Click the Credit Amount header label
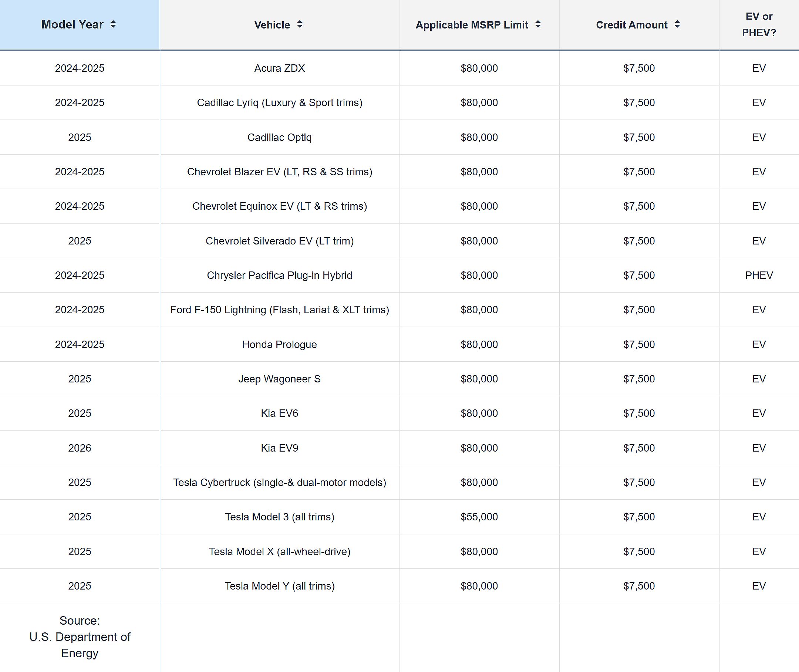The image size is (799, 672). tap(632, 25)
